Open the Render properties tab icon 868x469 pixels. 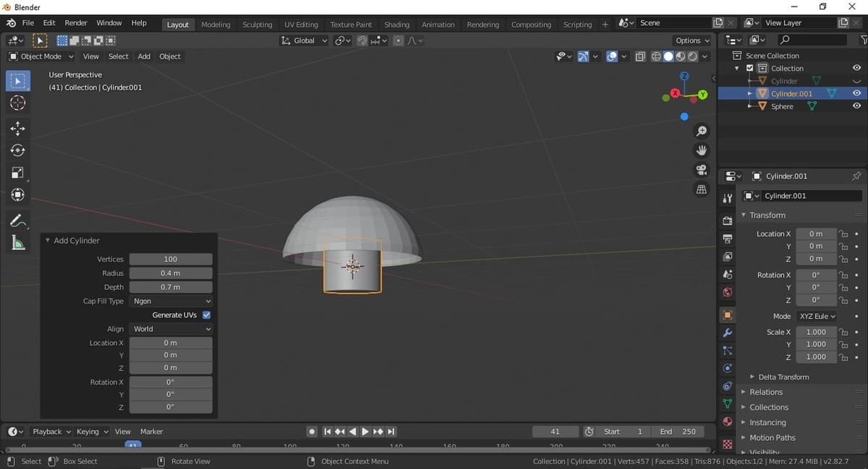(728, 220)
